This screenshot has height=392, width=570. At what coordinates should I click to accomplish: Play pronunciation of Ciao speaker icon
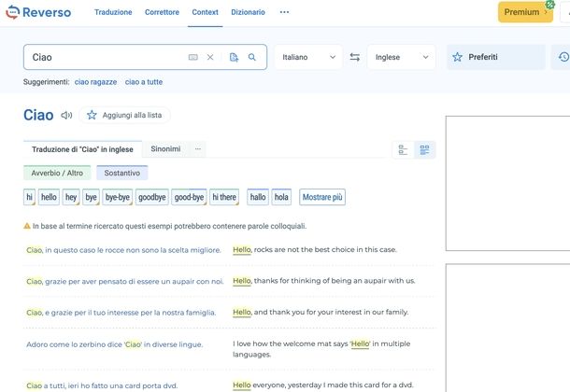66,116
